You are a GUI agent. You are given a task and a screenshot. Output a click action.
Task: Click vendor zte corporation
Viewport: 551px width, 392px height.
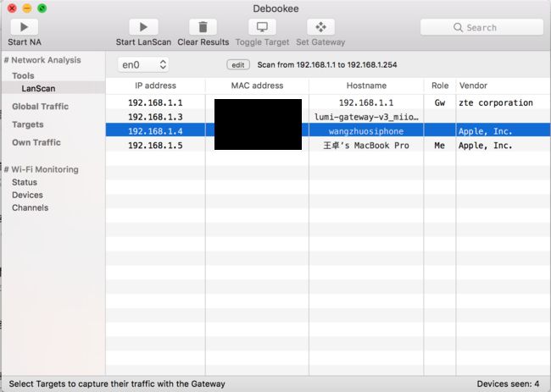(496, 102)
